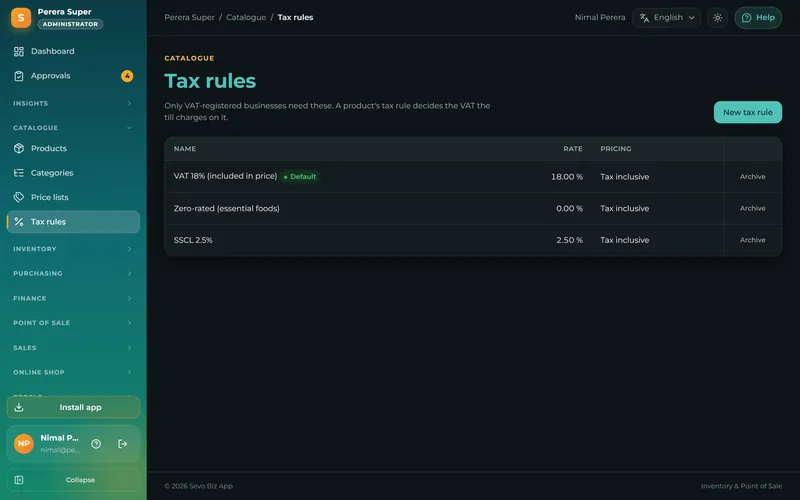Screen dimensions: 800x500
Task: Archive the VAT 18% tax rule
Action: 753,177
